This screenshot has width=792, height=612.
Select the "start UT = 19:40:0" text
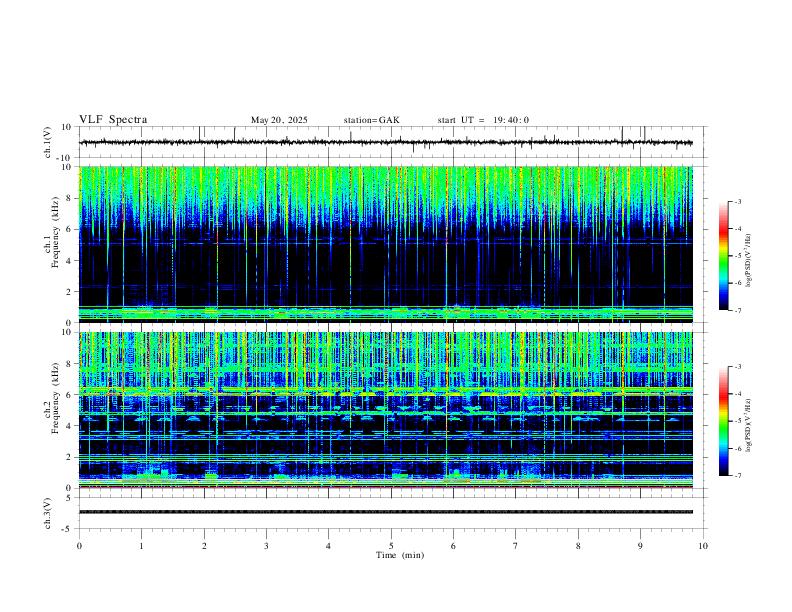coord(483,120)
